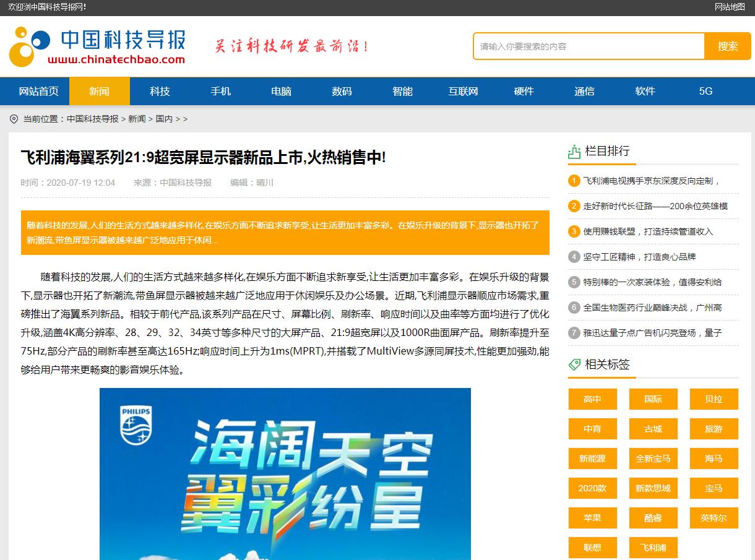755x560 pixels.
Task: Click the article headline about 飞利浦海翼系列
Action: [204, 158]
